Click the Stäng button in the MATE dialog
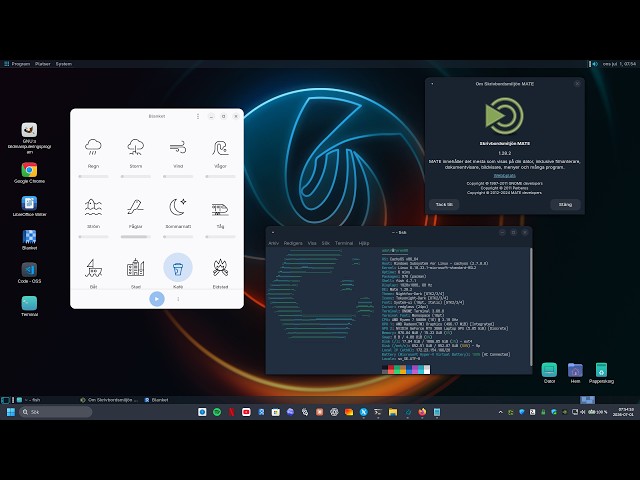 (x=565, y=204)
